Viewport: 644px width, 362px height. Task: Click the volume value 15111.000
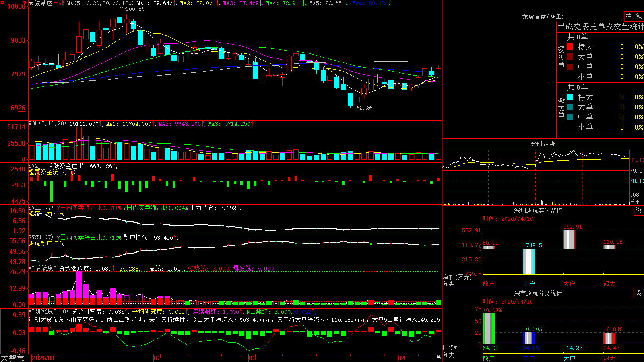84,124
